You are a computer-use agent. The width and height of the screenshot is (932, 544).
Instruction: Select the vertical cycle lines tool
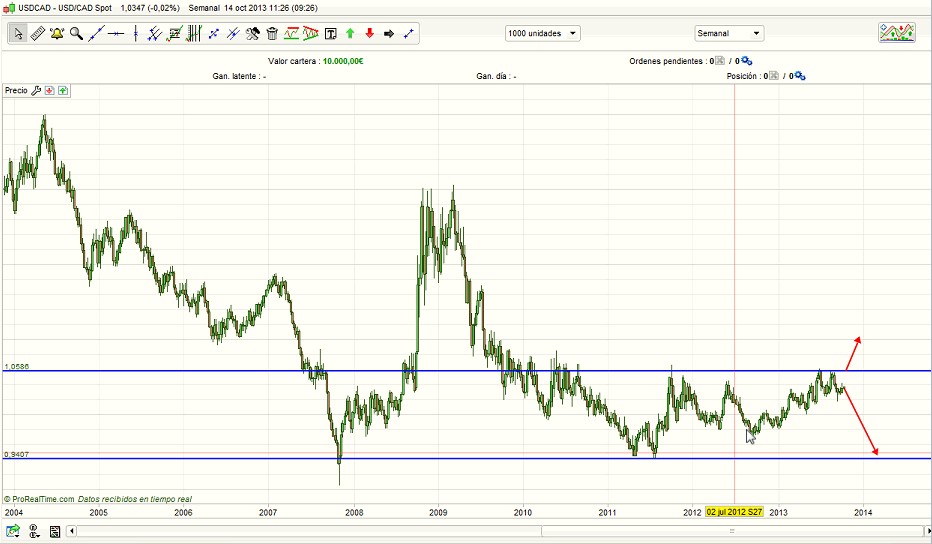[194, 34]
